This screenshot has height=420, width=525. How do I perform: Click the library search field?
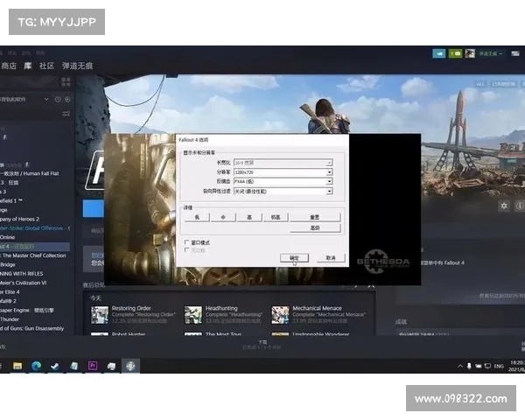pyautogui.click(x=29, y=81)
